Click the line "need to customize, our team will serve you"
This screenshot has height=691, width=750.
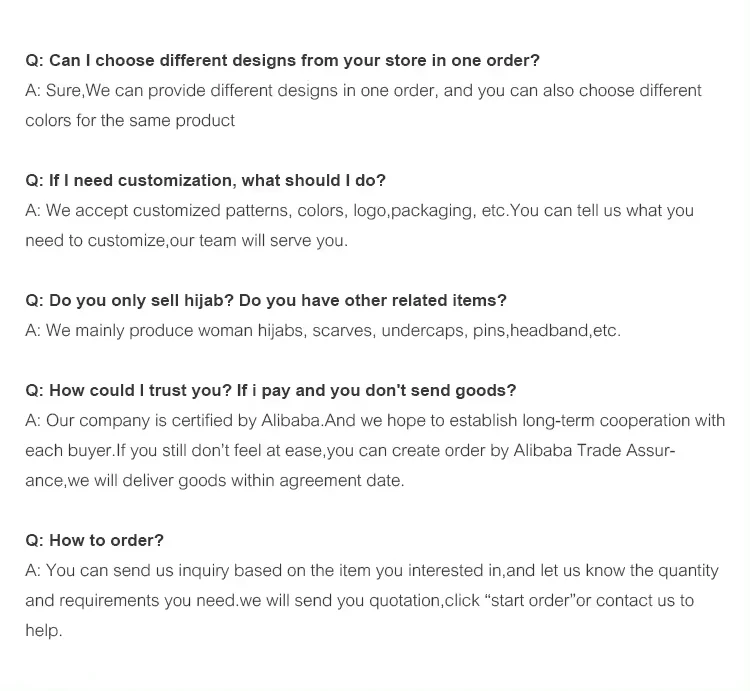(186, 241)
